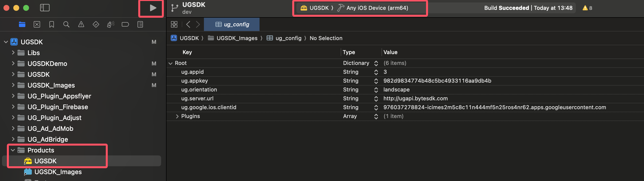
Task: Toggle the navigator sidebar visibility
Action: (45, 8)
